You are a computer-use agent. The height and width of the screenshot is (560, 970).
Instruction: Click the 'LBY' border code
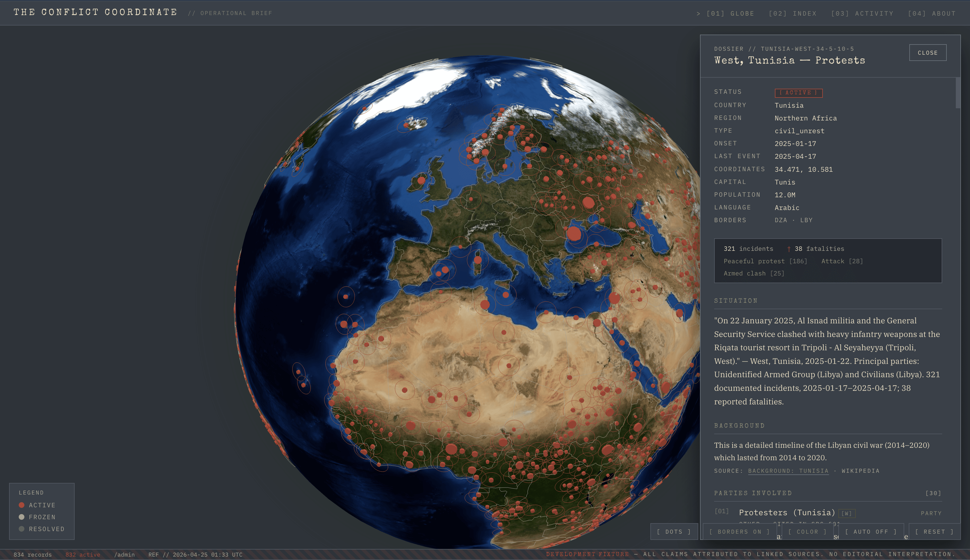pos(806,220)
